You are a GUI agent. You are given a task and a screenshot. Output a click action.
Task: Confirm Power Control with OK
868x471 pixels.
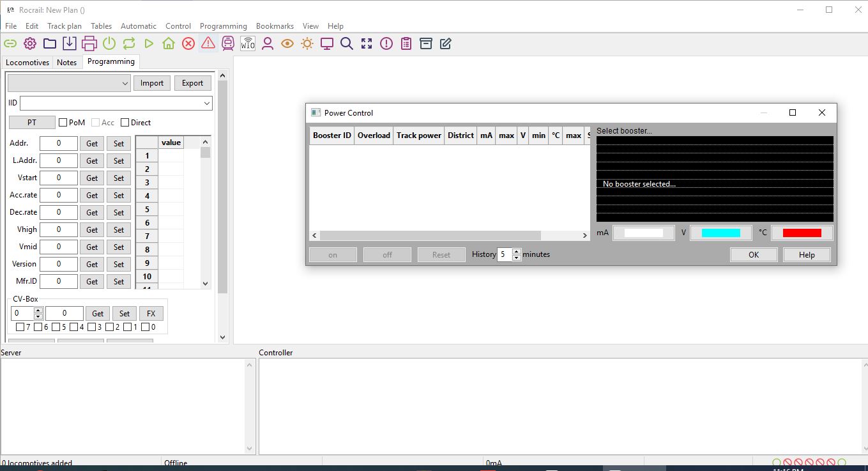coord(754,254)
